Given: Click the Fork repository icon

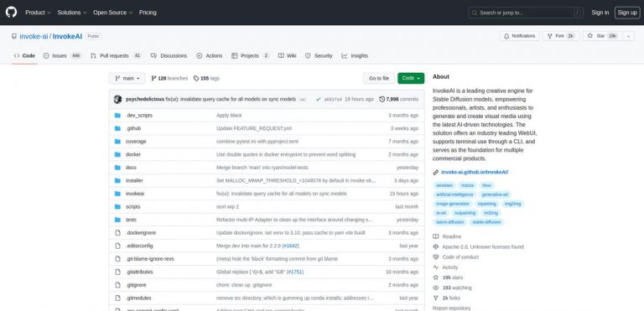Looking at the screenshot, I should [549, 36].
